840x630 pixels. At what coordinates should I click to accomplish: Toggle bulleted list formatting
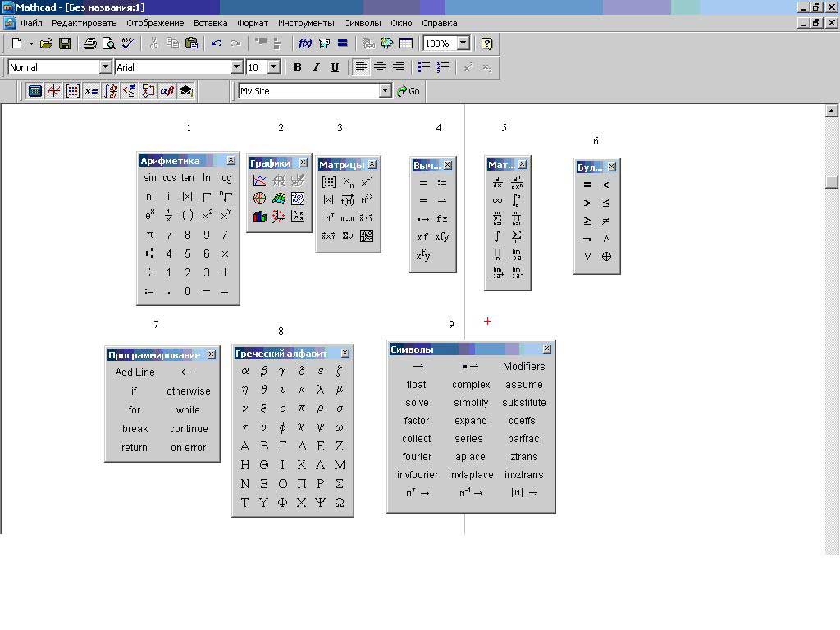424,67
